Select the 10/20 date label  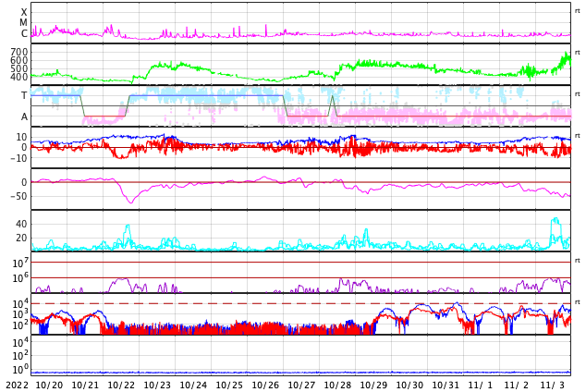point(49,385)
